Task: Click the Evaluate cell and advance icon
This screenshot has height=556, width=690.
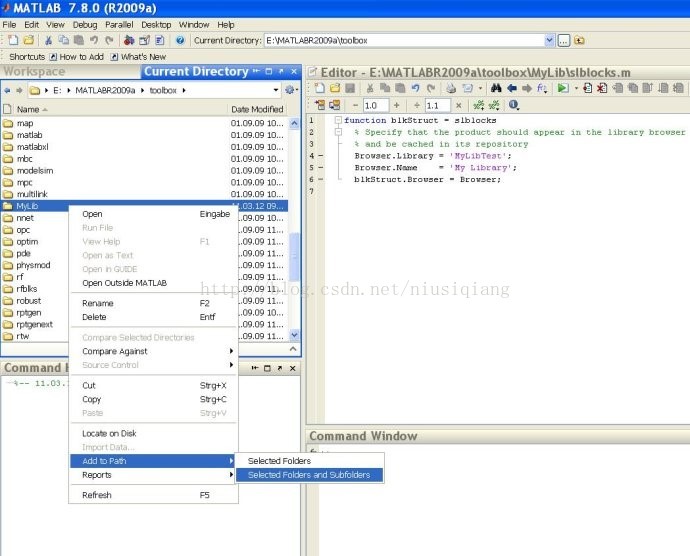Action: 335,105
